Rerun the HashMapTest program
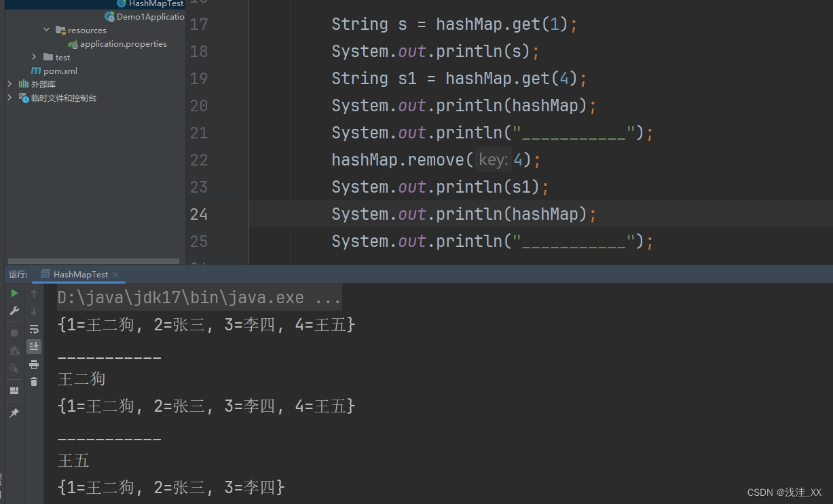Screen dimensions: 833x504 tap(14, 293)
